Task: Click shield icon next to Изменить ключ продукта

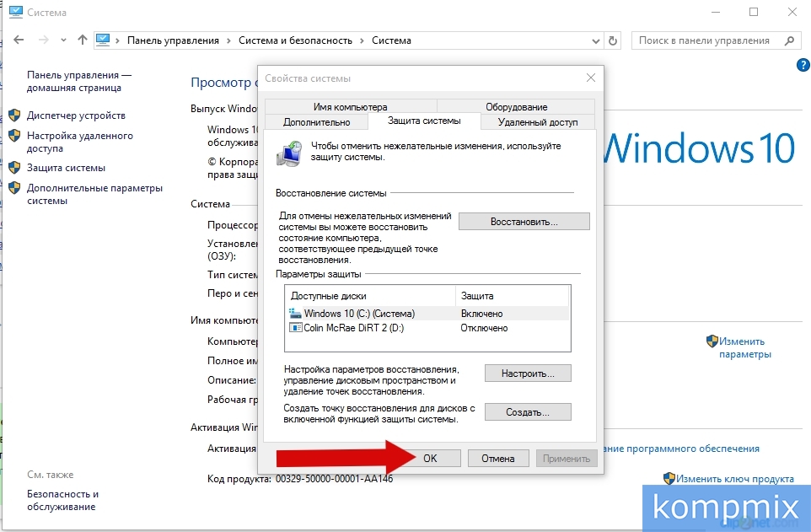Action: tap(669, 478)
